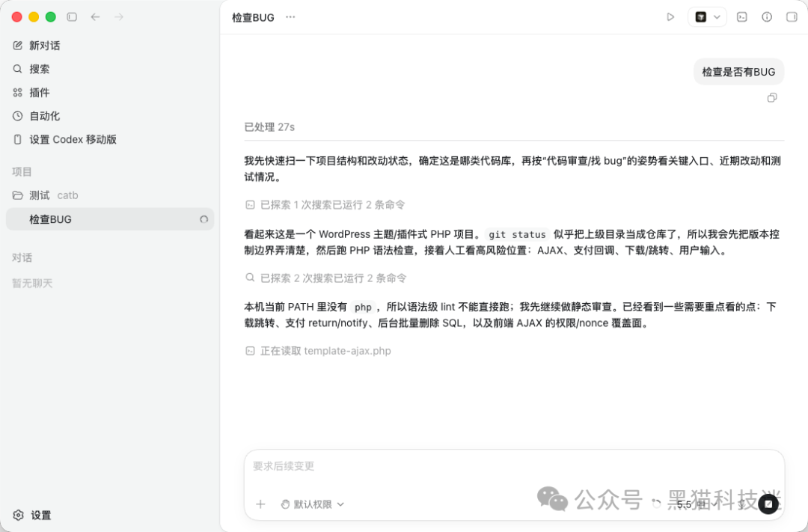Click the magnifier icon beside 搜索
808x532 pixels.
(x=17, y=69)
